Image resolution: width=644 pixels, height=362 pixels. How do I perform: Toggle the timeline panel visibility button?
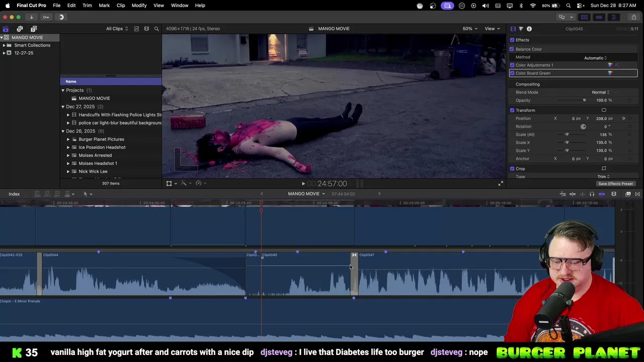click(x=599, y=17)
